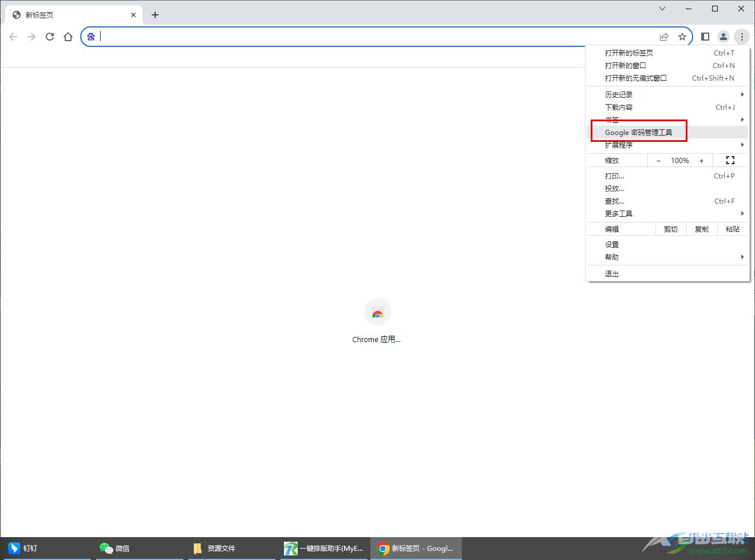The image size is (755, 560).
Task: Select 打印... menu item
Action: [668, 176]
